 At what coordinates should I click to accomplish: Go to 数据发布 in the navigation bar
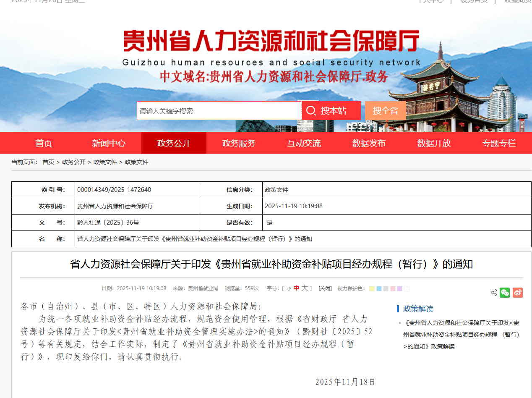tap(369, 143)
